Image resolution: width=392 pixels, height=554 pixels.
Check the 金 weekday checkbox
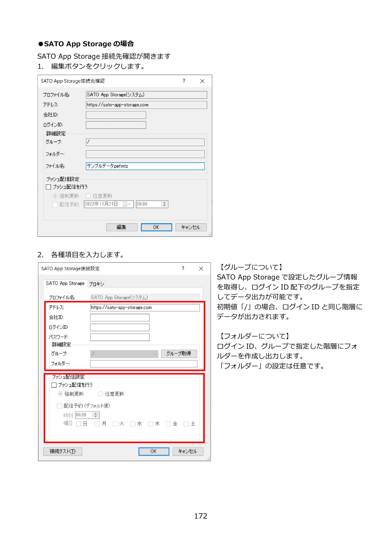coord(169,424)
